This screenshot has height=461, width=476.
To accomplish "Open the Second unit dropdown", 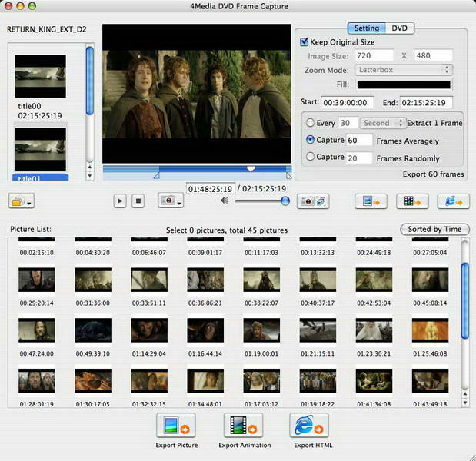I will (x=383, y=123).
